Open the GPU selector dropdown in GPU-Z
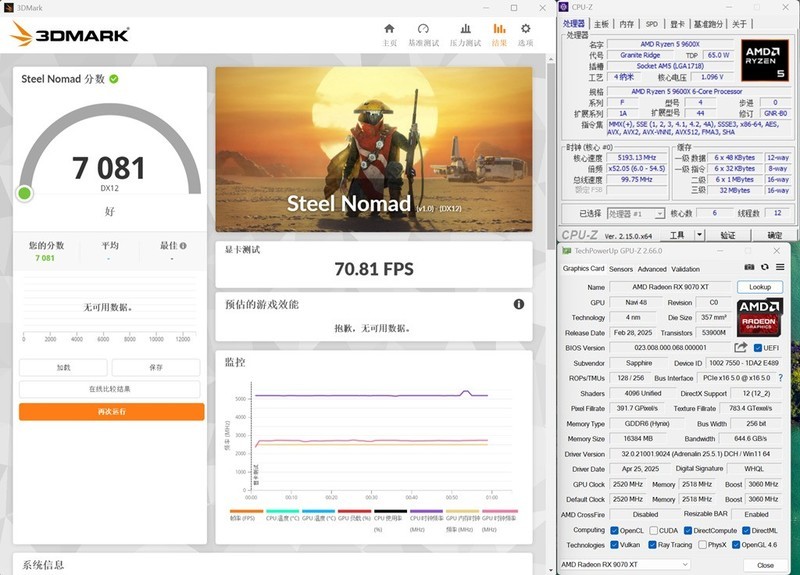The height and width of the screenshot is (575, 800). pyautogui.click(x=624, y=564)
